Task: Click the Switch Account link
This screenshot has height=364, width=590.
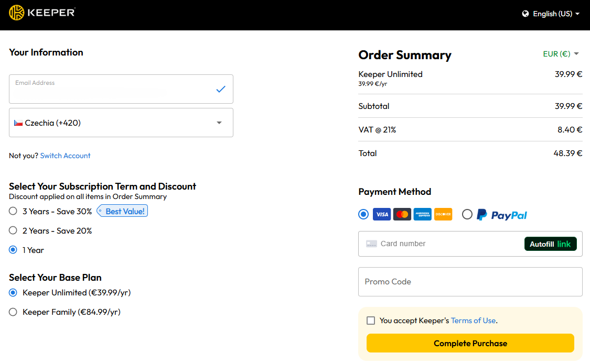Action: [x=65, y=156]
